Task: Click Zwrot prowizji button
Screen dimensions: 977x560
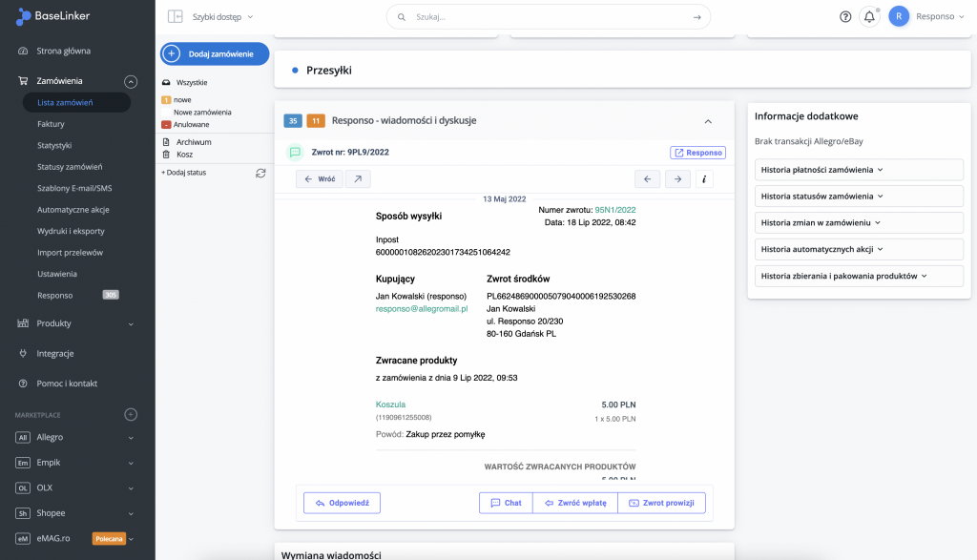Action: (x=662, y=503)
